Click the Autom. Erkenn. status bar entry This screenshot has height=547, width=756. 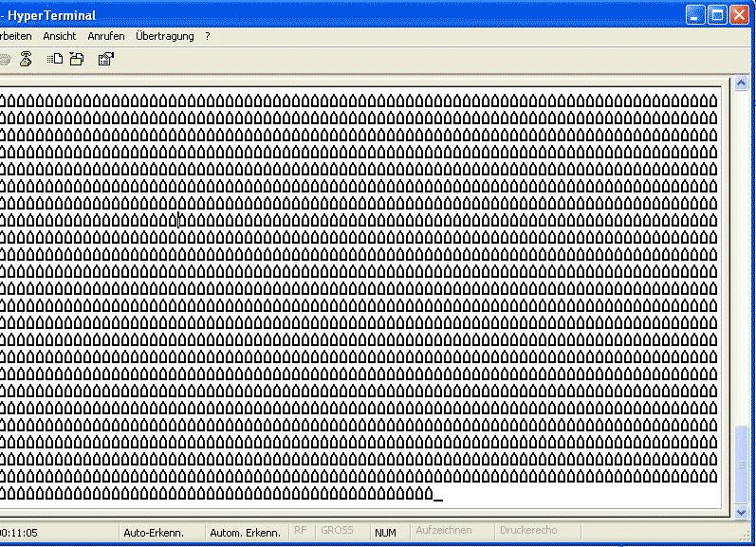(x=245, y=533)
